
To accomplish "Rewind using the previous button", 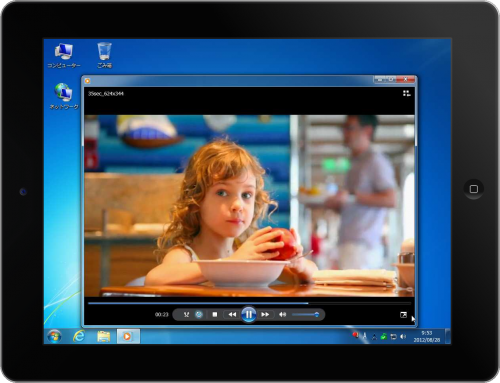I will click(232, 314).
